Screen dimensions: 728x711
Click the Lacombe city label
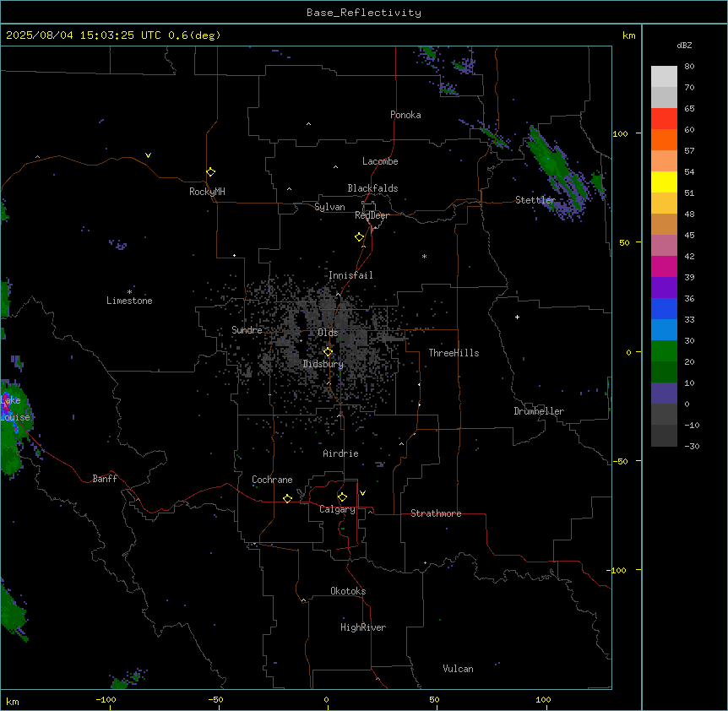[380, 161]
